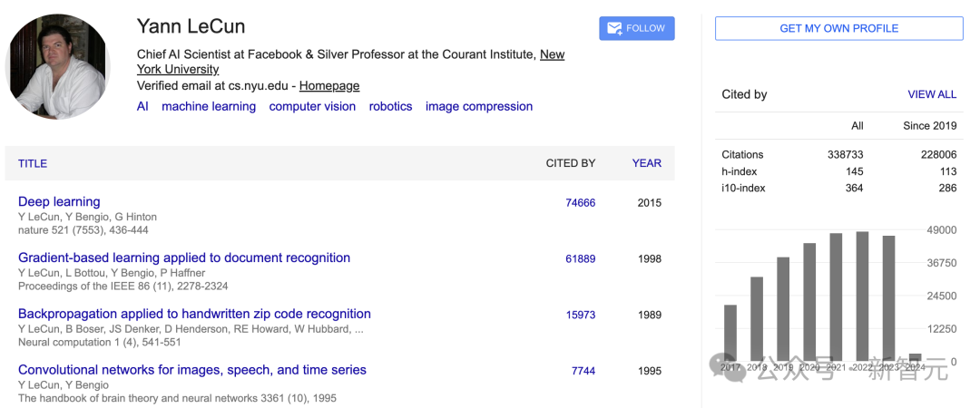The height and width of the screenshot is (408, 980).
Task: View the 61889 citation count link
Action: point(581,259)
